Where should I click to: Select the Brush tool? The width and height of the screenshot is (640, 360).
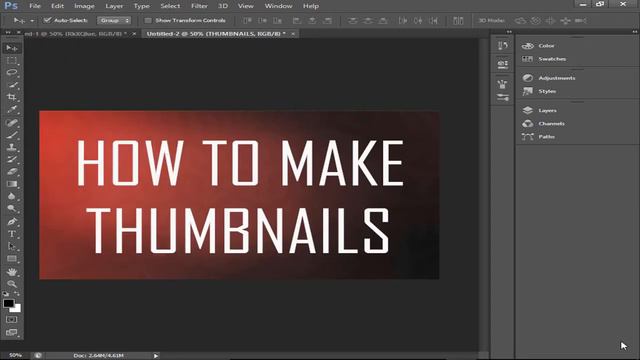tap(12, 135)
